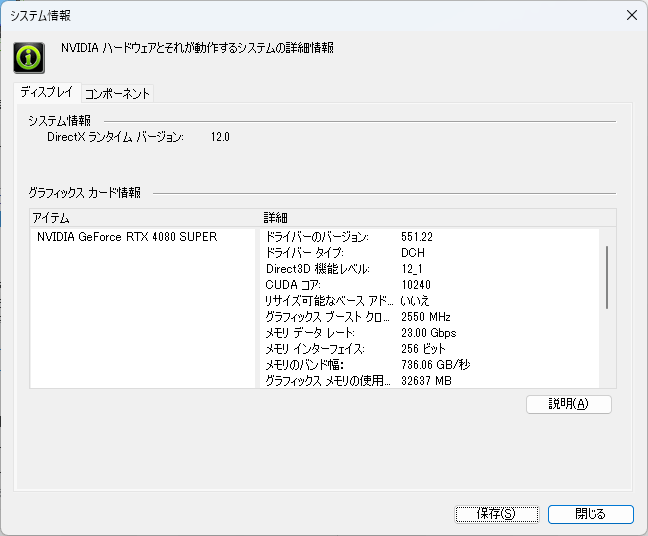Image resolution: width=648 pixels, height=536 pixels.
Task: Click the メモリ データ レート row
Action: [x=430, y=333]
